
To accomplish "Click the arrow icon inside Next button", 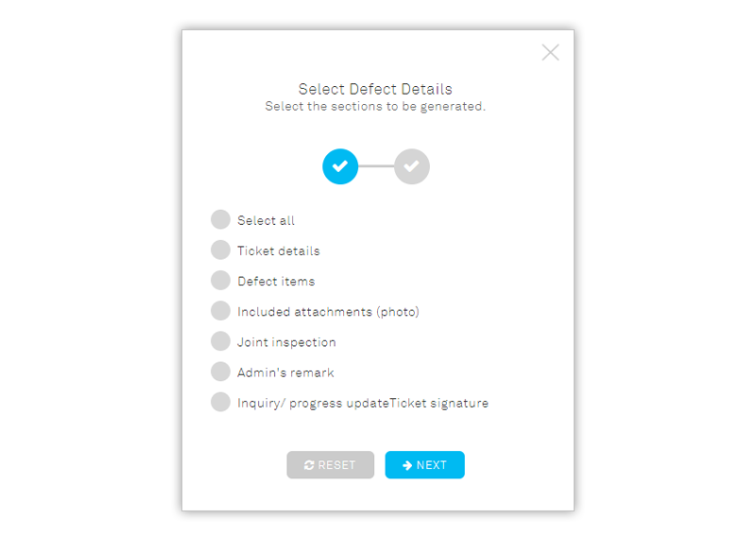I will [x=407, y=465].
